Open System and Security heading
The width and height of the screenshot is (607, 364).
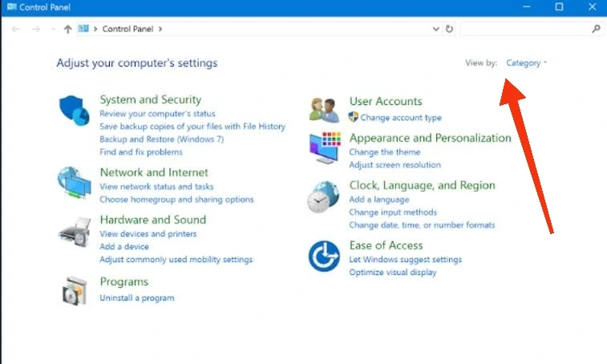[151, 99]
